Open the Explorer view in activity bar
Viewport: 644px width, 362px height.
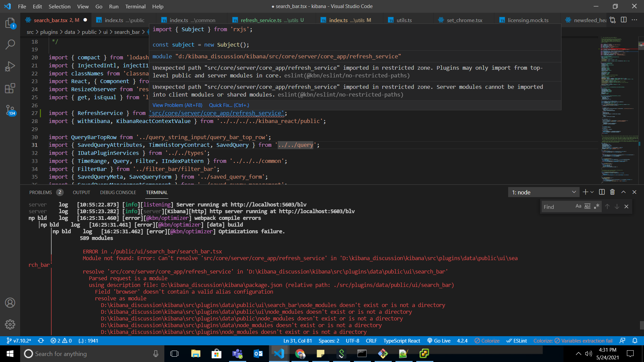pos(10,23)
